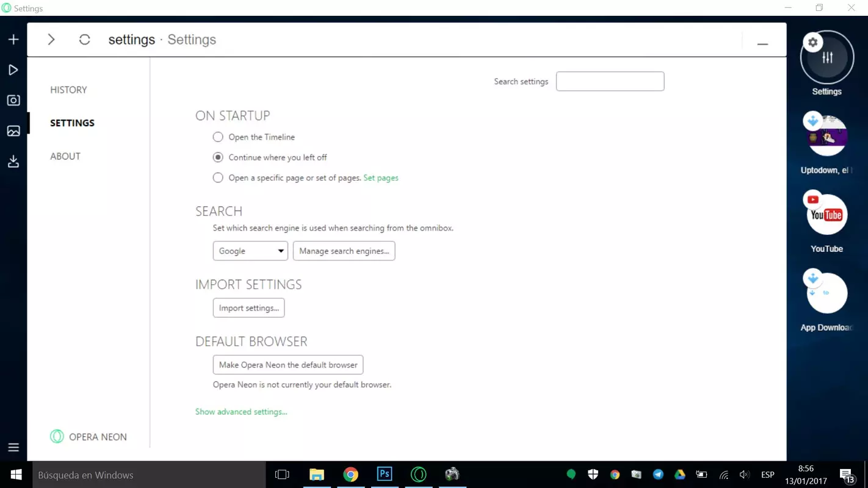Open the gallery image sidebar icon
The image size is (868, 488).
point(13,131)
